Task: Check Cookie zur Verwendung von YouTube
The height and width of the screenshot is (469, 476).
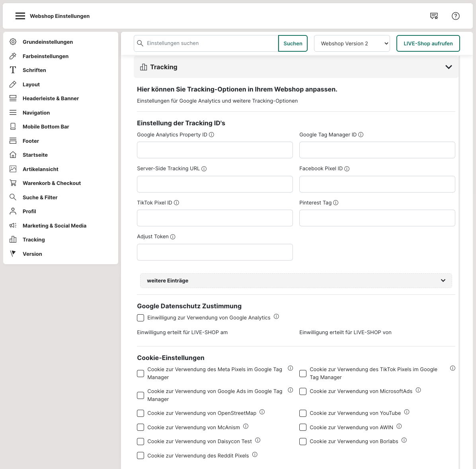Action: 303,413
